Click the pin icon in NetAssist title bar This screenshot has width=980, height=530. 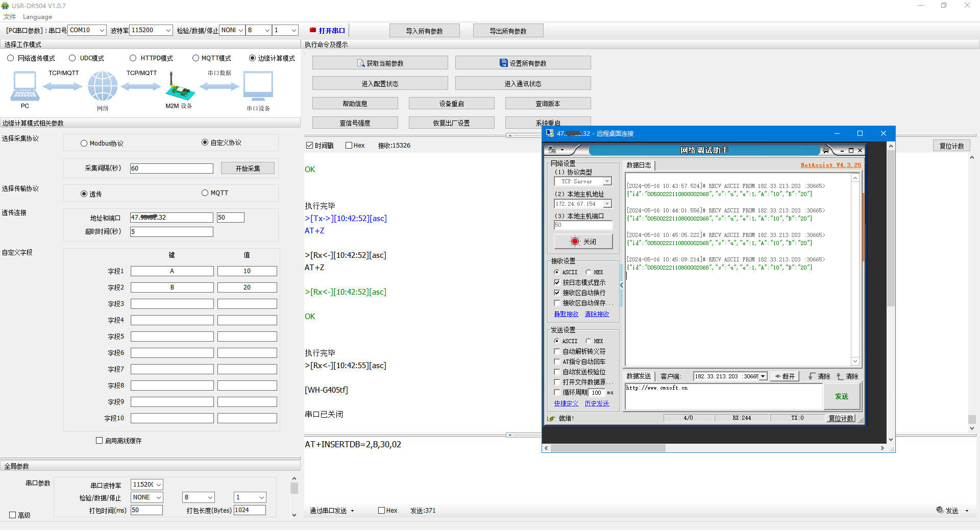(826, 150)
